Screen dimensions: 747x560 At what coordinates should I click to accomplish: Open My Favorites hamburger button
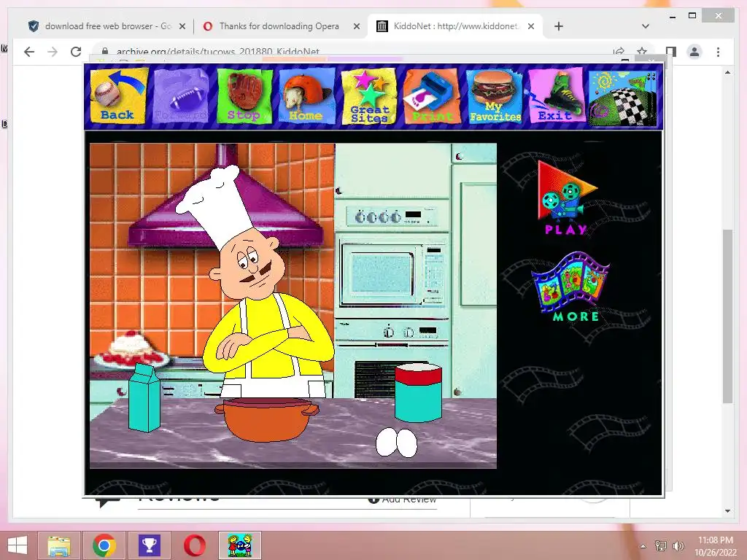495,96
